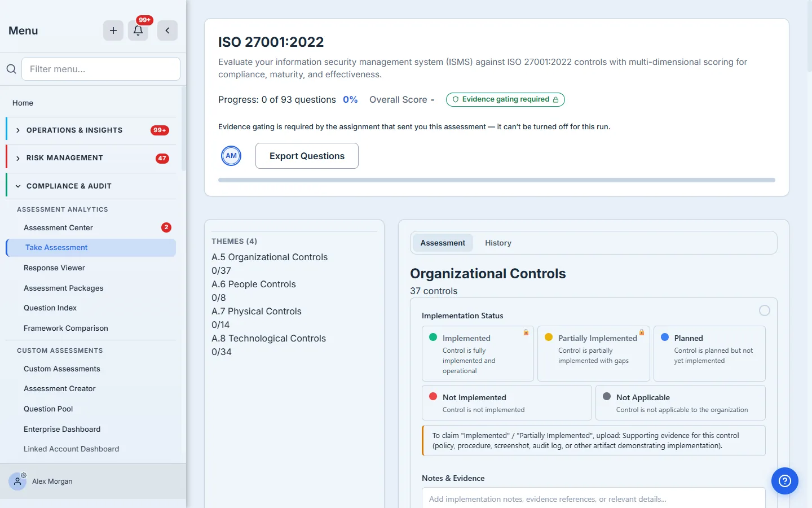Click the sidebar scrollbar

183,129
